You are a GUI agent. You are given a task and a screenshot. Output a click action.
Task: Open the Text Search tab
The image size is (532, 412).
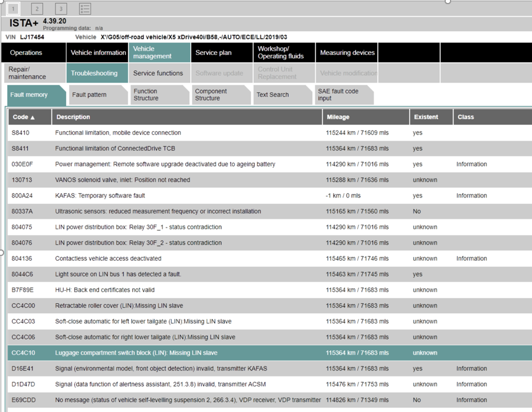coord(278,95)
